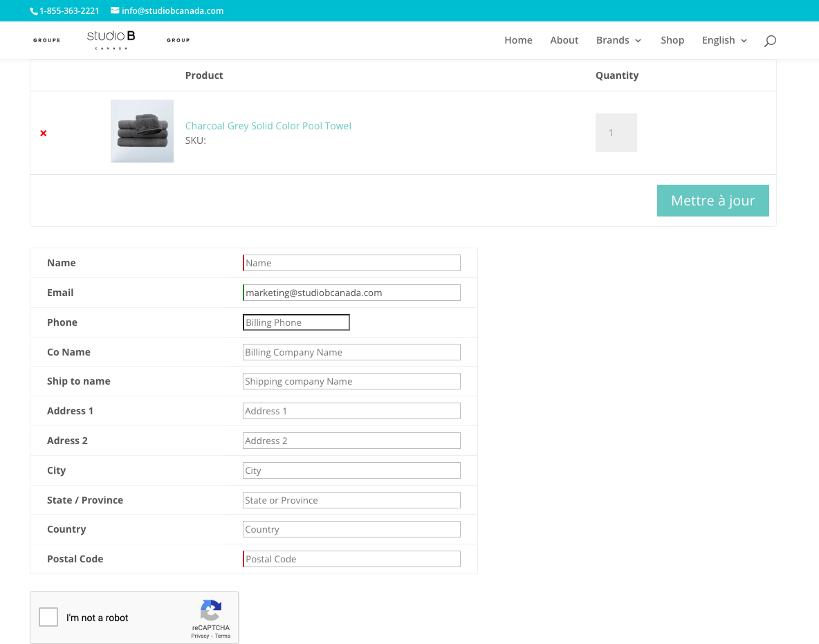819x644 pixels.
Task: Open the Shop menu item
Action: coord(672,40)
